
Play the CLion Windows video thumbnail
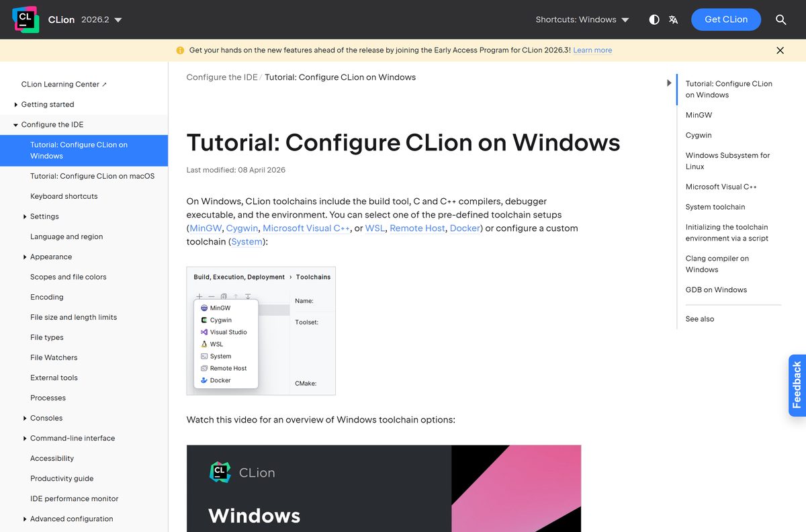pyautogui.click(x=384, y=488)
